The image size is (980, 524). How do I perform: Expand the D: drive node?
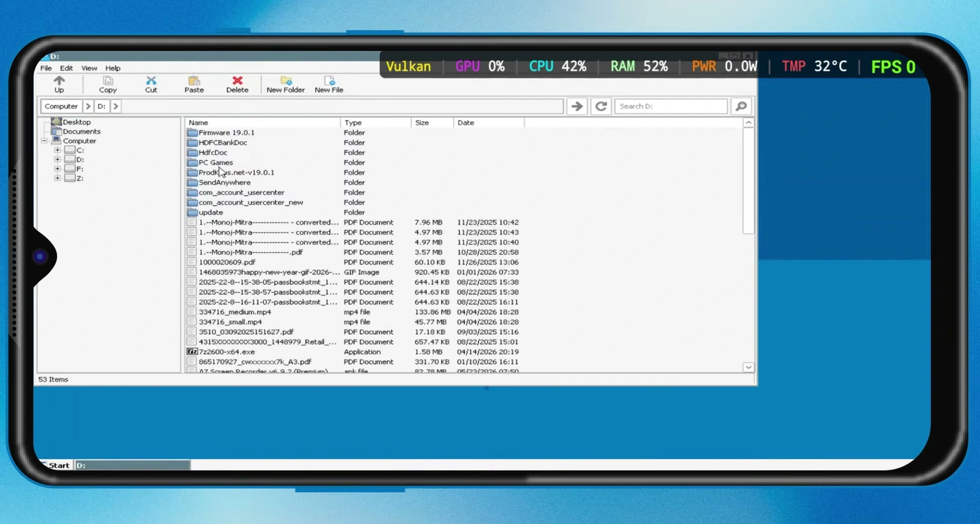[x=57, y=159]
